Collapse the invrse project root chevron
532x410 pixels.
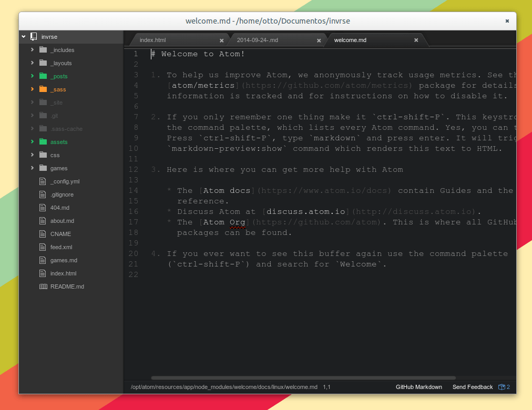(24, 37)
